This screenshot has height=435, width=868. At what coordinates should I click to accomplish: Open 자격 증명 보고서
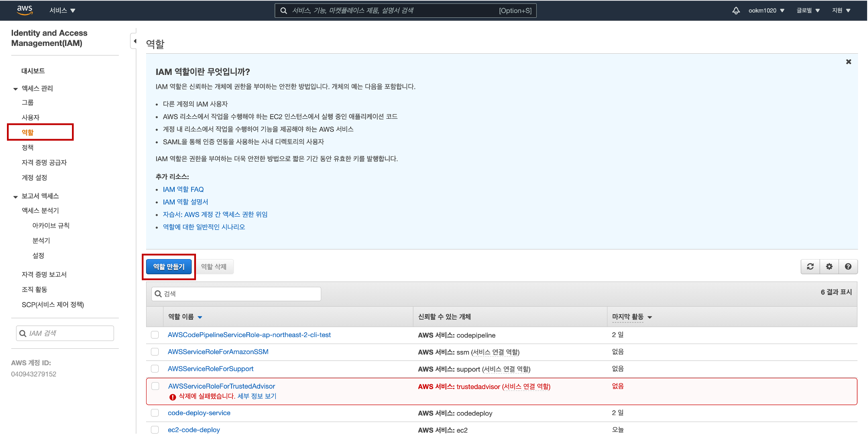point(44,275)
